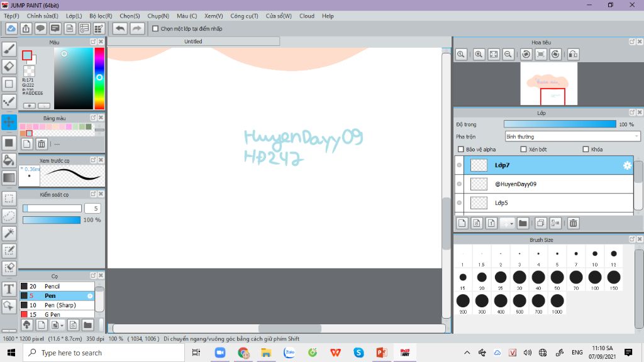This screenshot has height=362, width=644.
Task: Toggle visibility of @HuyenDayy09 layer
Action: (459, 184)
